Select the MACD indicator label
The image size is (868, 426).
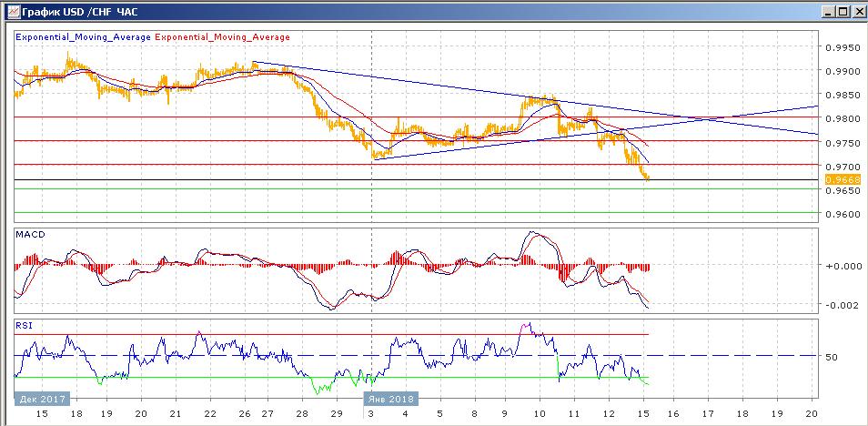[x=28, y=235]
